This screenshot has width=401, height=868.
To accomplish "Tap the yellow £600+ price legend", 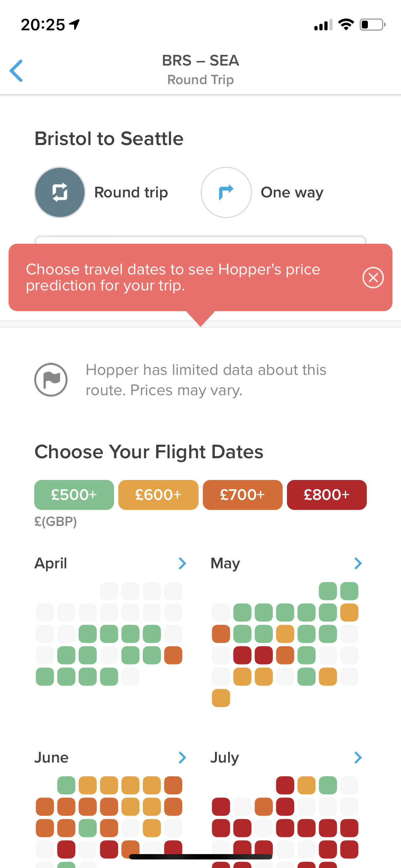I will coord(158,495).
